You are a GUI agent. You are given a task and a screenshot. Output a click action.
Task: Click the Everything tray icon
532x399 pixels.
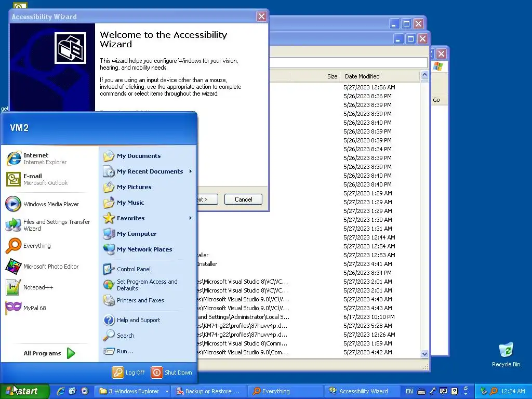[494, 391]
